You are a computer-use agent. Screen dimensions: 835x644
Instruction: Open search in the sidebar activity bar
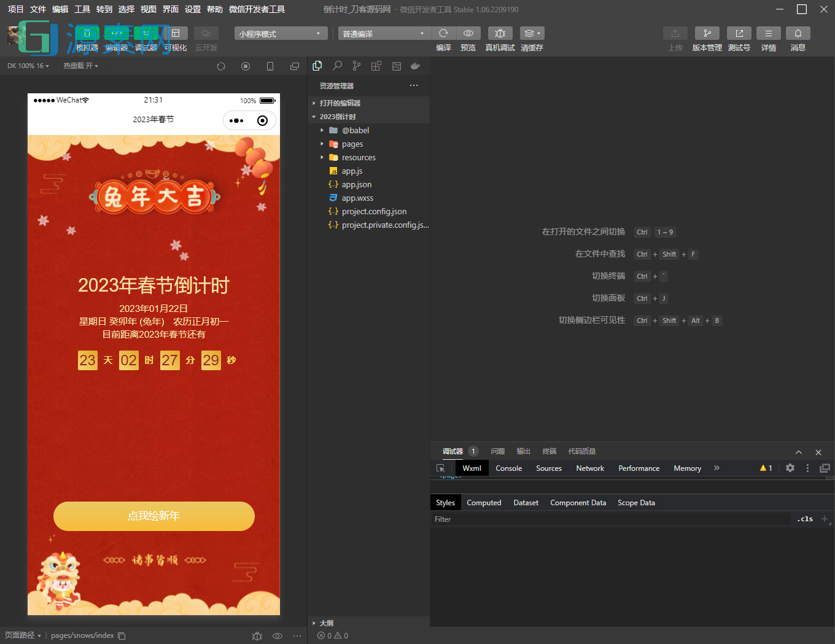tap(337, 66)
